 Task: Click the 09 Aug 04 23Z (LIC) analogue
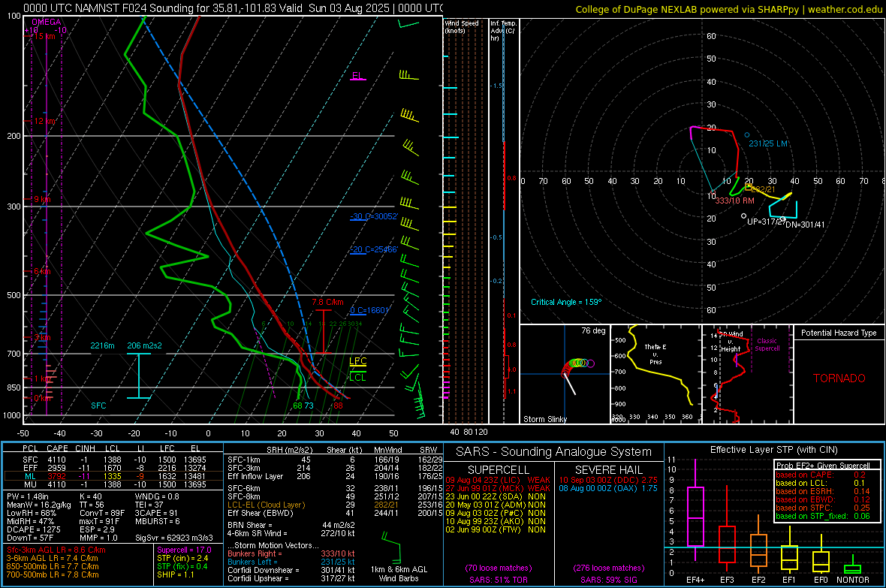click(498, 480)
